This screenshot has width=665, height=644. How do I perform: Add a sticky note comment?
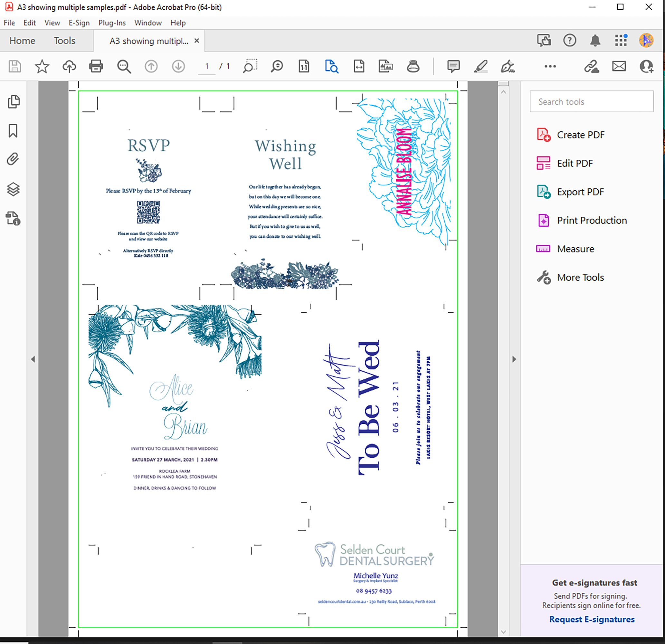(x=453, y=66)
